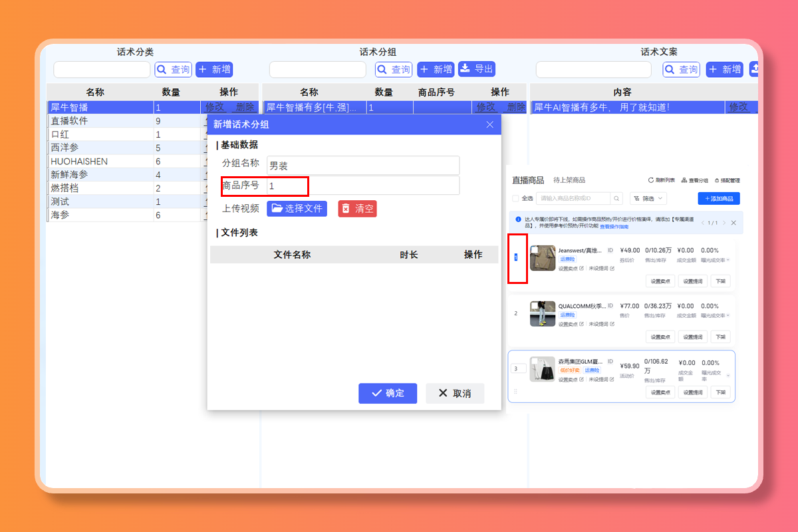Switch to 待上架商品 tab
This screenshot has width=798, height=532.
pos(569,180)
